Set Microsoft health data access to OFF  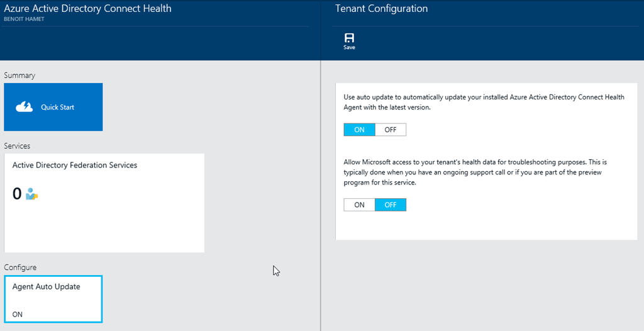point(391,205)
